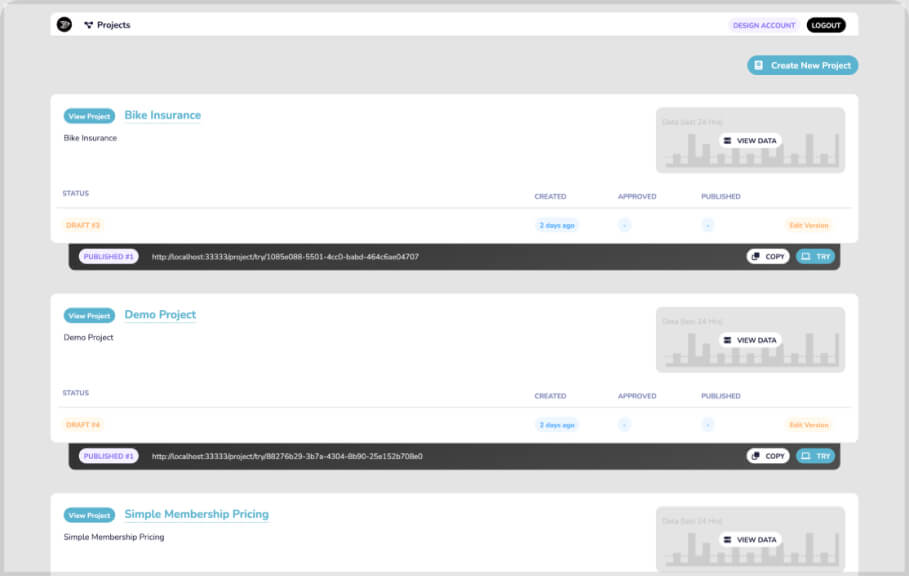Screen dimensions: 909x576
Task: Create a new project
Action: (802, 65)
